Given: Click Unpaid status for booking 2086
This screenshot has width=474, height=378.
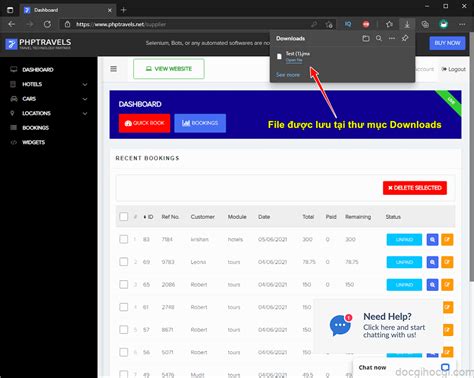Looking at the screenshot, I should (x=404, y=285).
